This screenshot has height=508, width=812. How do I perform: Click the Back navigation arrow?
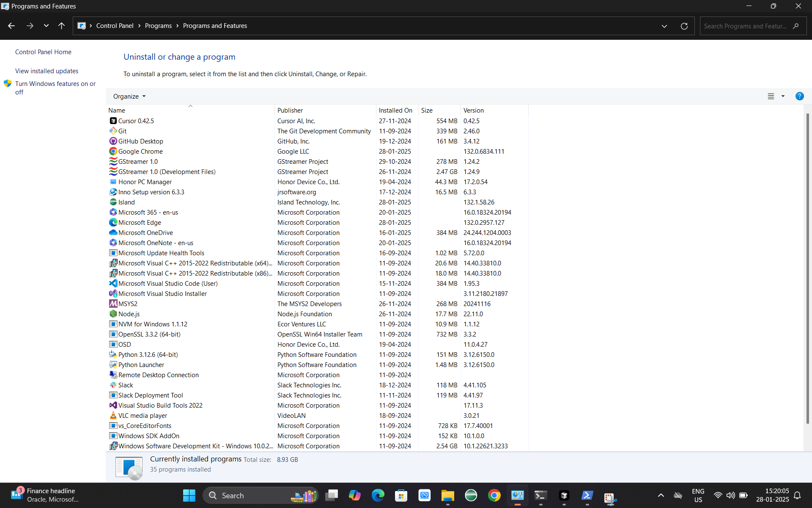coord(11,26)
